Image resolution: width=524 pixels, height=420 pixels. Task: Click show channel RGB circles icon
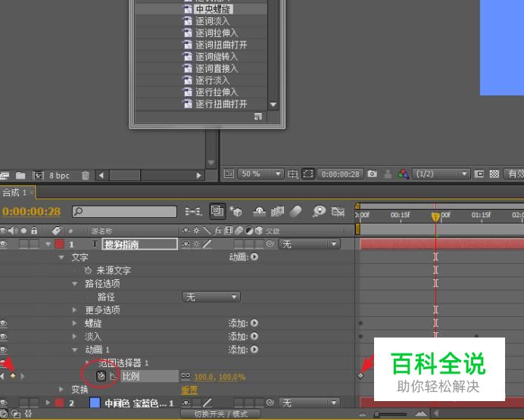pyautogui.click(x=403, y=174)
